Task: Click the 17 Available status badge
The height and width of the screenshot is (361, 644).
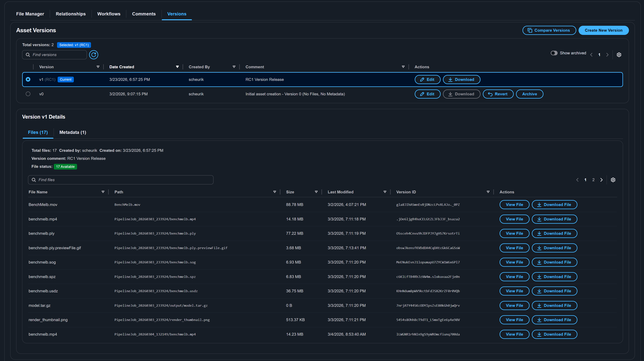Action: [x=65, y=166]
